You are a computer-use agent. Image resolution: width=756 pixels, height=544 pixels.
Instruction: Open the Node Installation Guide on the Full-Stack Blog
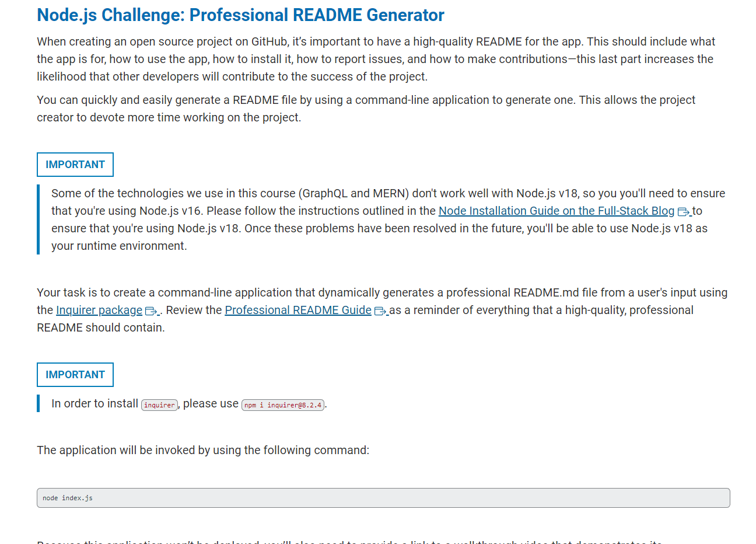pyautogui.click(x=556, y=211)
